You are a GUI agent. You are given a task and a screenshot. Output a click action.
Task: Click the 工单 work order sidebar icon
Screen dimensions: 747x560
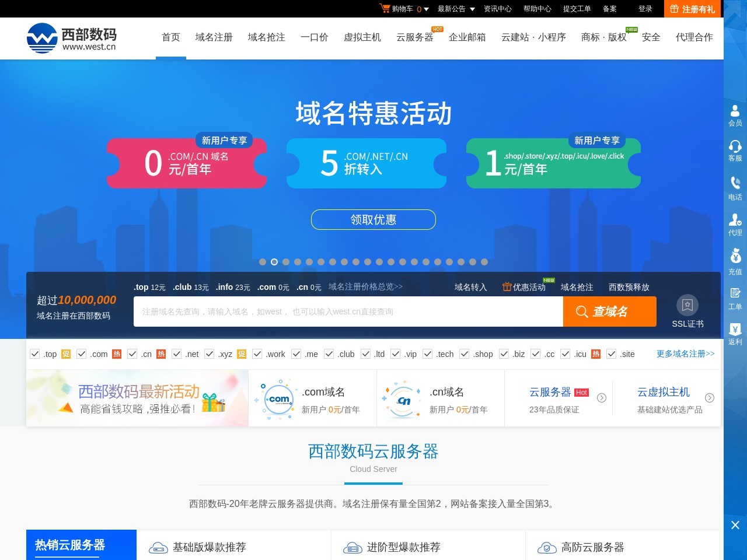point(735,297)
